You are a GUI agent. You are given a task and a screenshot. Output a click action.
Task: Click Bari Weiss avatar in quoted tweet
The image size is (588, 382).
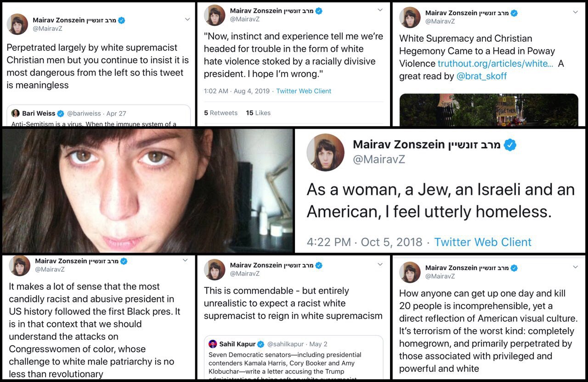[16, 113]
